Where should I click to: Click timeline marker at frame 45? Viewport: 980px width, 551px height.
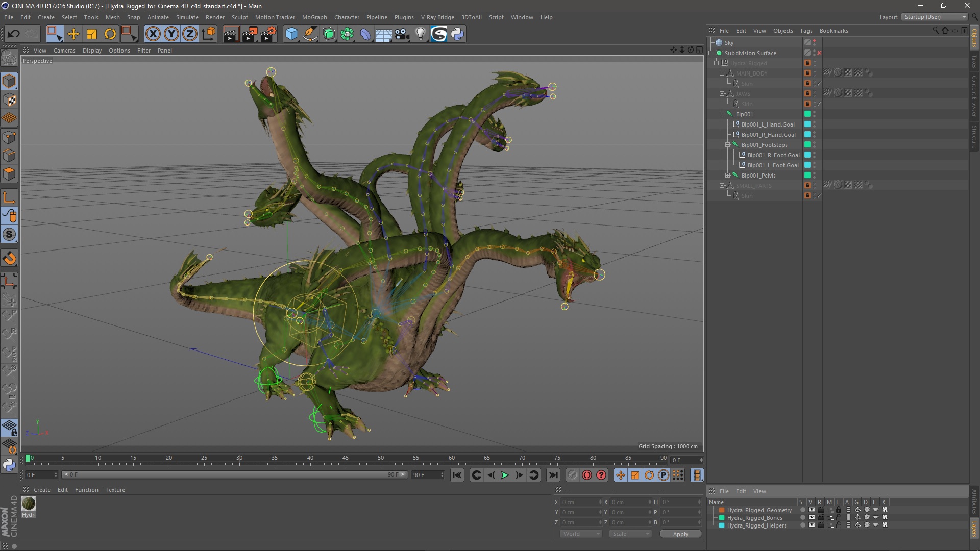[346, 459]
